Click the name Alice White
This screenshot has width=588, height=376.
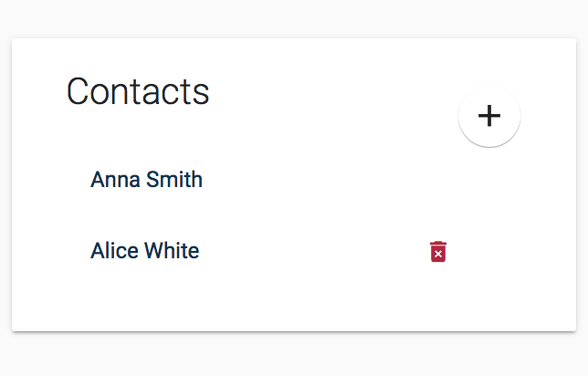(144, 251)
